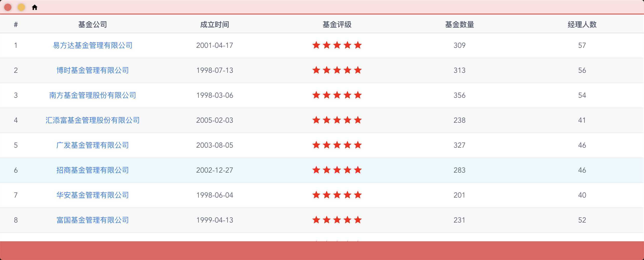
Task: Open 富国基金管理有限公司 link
Action: pyautogui.click(x=93, y=220)
